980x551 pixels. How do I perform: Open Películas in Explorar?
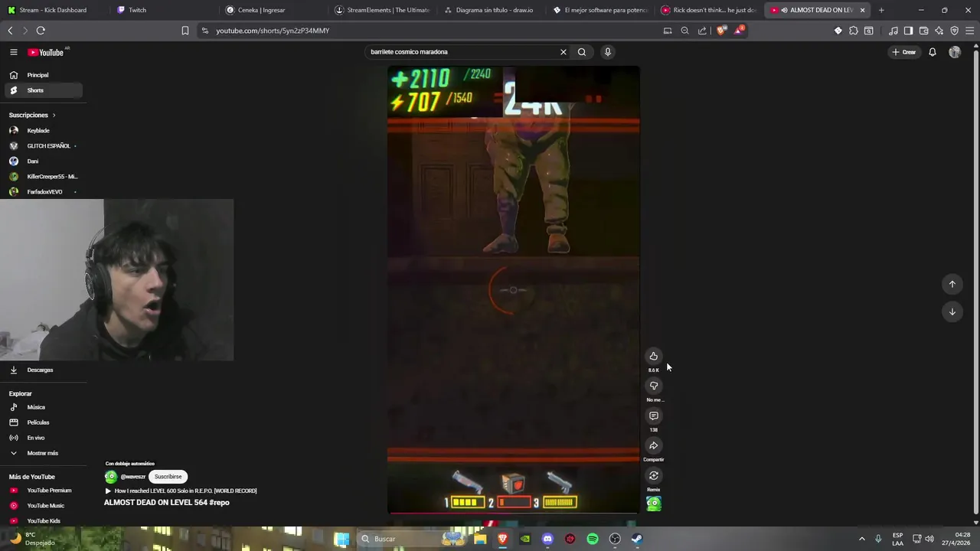[x=44, y=422]
